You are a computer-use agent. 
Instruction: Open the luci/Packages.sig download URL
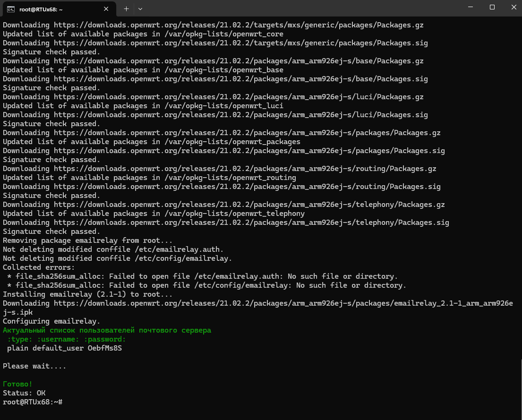[241, 115]
